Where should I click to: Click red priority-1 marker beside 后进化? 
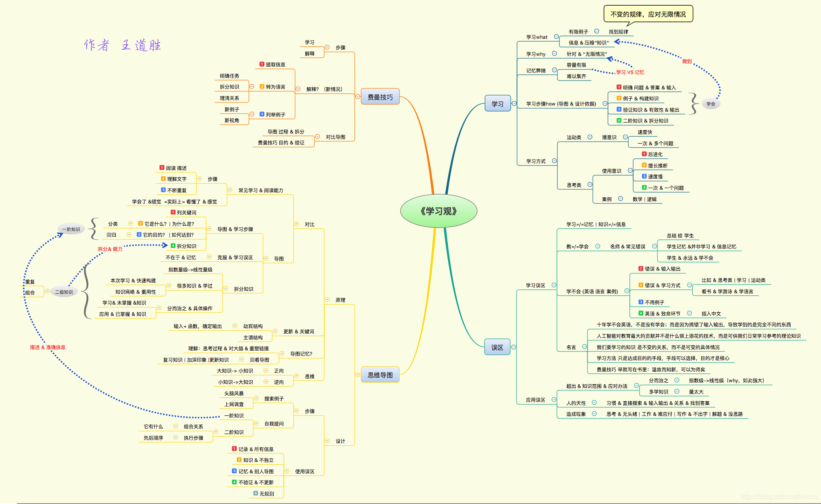tap(644, 154)
